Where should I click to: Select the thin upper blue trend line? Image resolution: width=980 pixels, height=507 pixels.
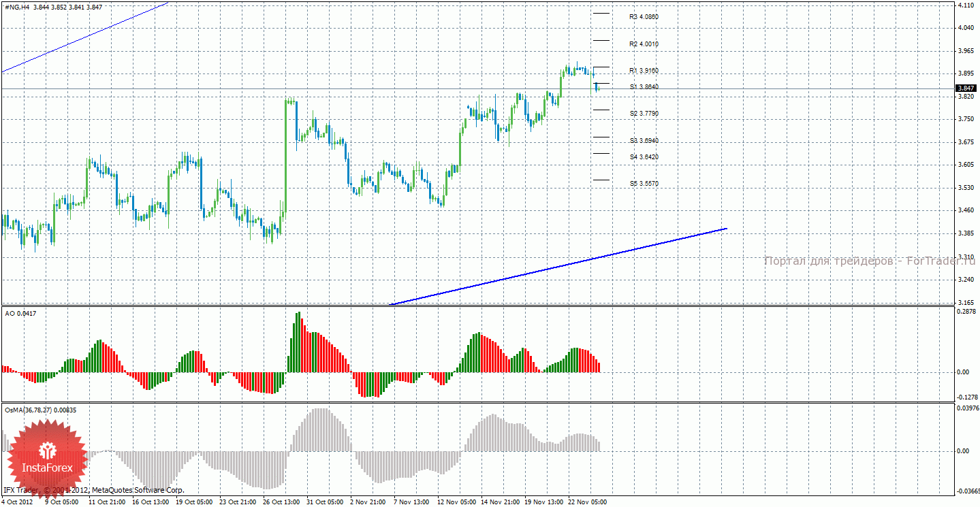click(x=85, y=37)
